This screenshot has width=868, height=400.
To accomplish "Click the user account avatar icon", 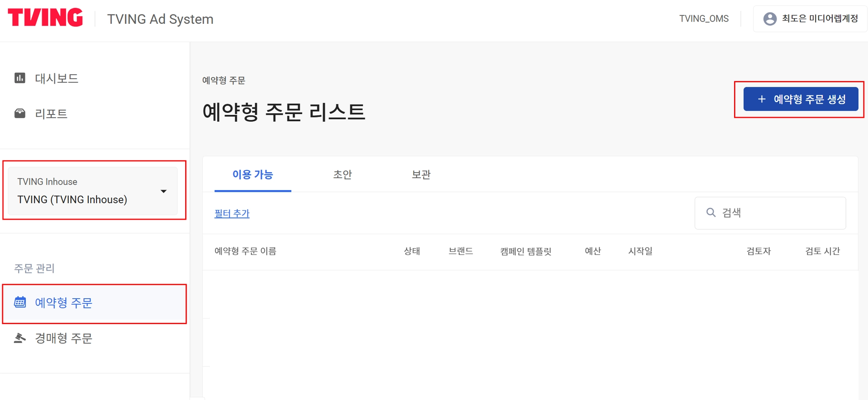I will [770, 19].
